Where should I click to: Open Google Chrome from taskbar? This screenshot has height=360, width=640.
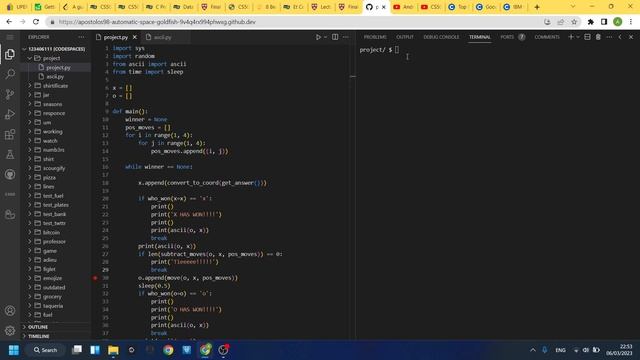[x=168, y=350]
